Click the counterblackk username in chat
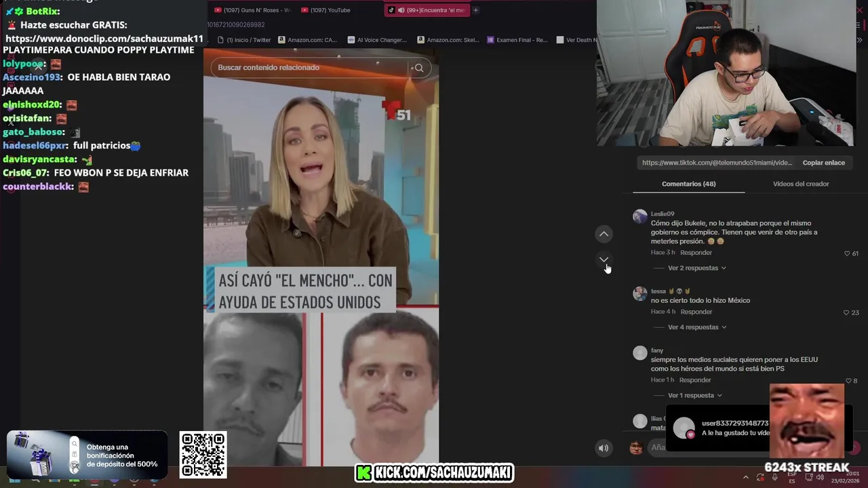 point(38,186)
